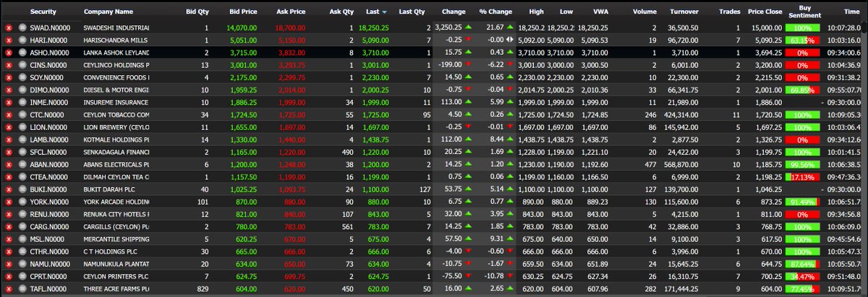
Task: Click the Time column header
Action: [851, 12]
